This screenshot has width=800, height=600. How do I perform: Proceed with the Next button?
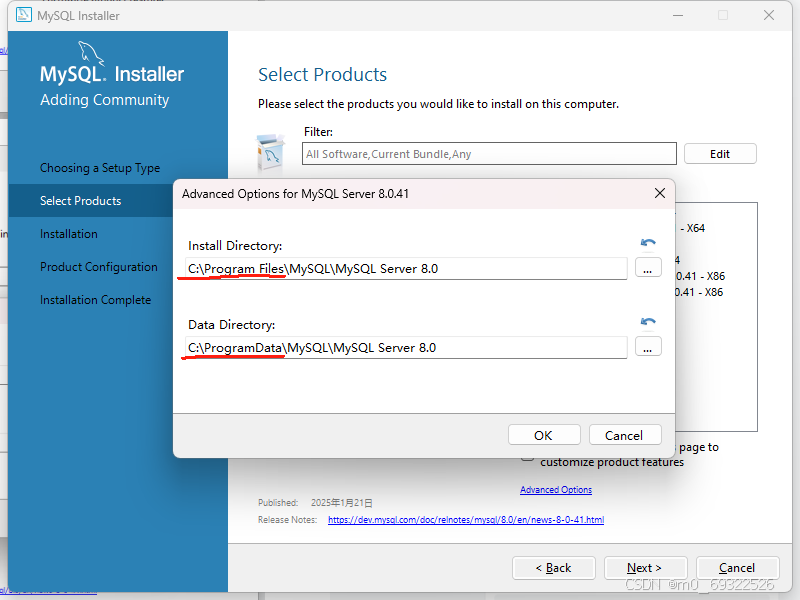pyautogui.click(x=645, y=568)
